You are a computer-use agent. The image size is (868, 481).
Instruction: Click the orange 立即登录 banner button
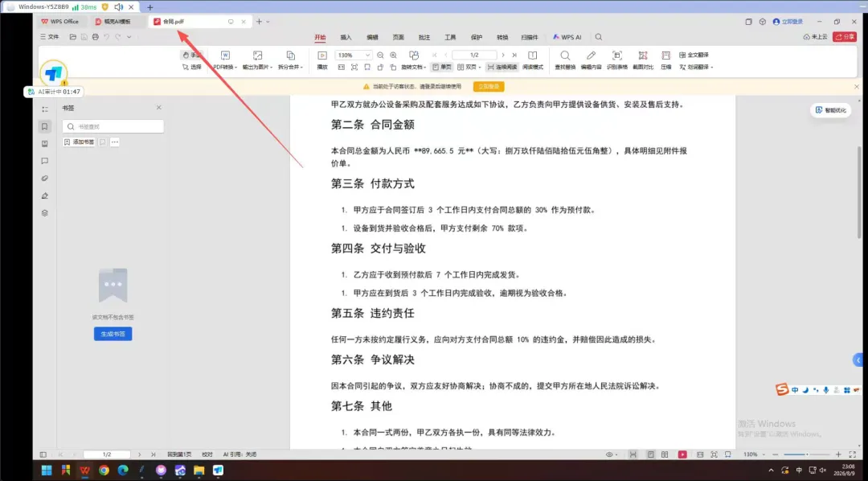point(489,86)
